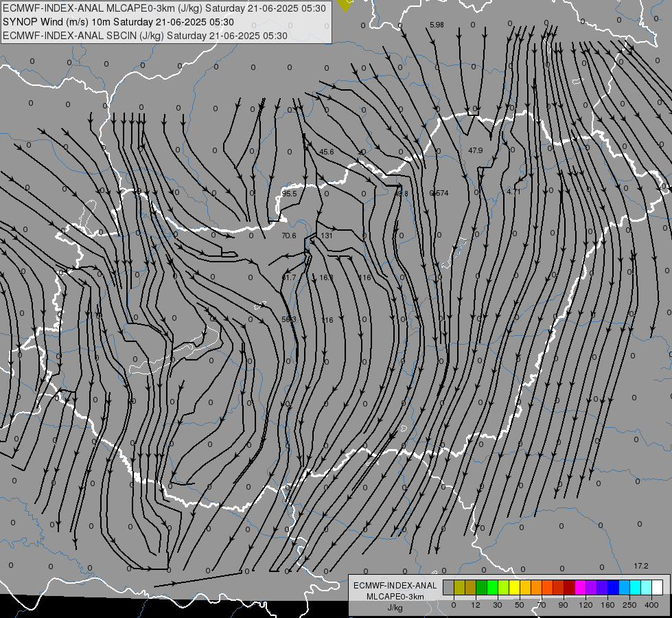672x618 pixels.
Task: Click the map value 131
Action: [327, 236]
